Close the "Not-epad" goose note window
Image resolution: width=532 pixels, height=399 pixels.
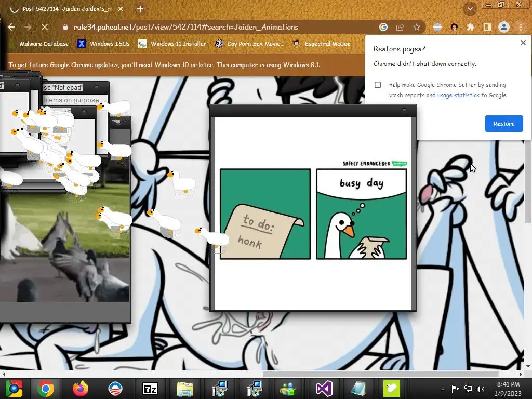point(97,87)
